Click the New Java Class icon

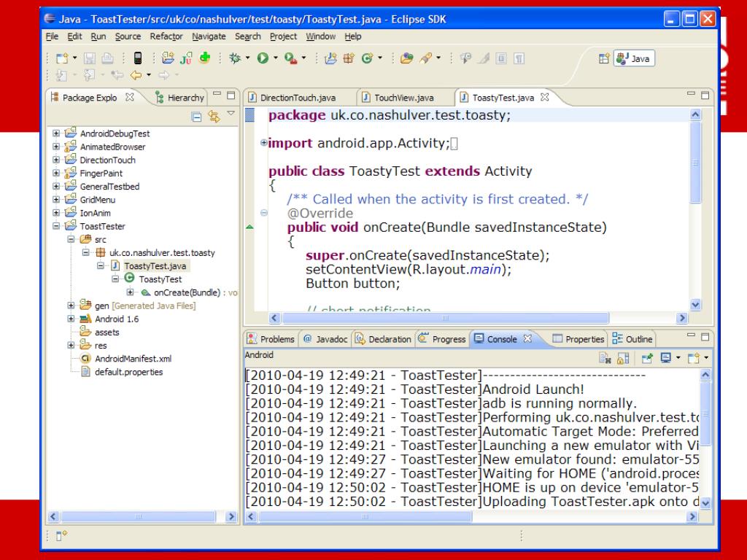click(x=367, y=58)
